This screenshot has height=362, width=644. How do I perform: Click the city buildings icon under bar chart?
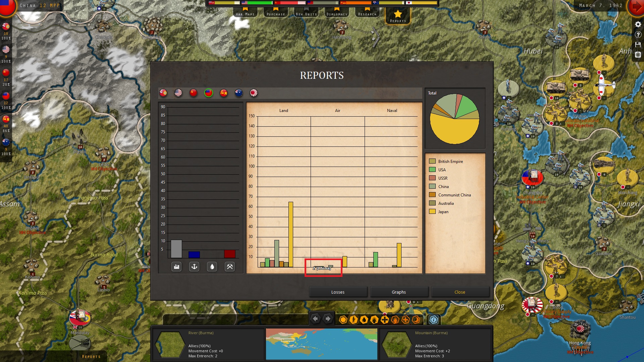pyautogui.click(x=176, y=267)
